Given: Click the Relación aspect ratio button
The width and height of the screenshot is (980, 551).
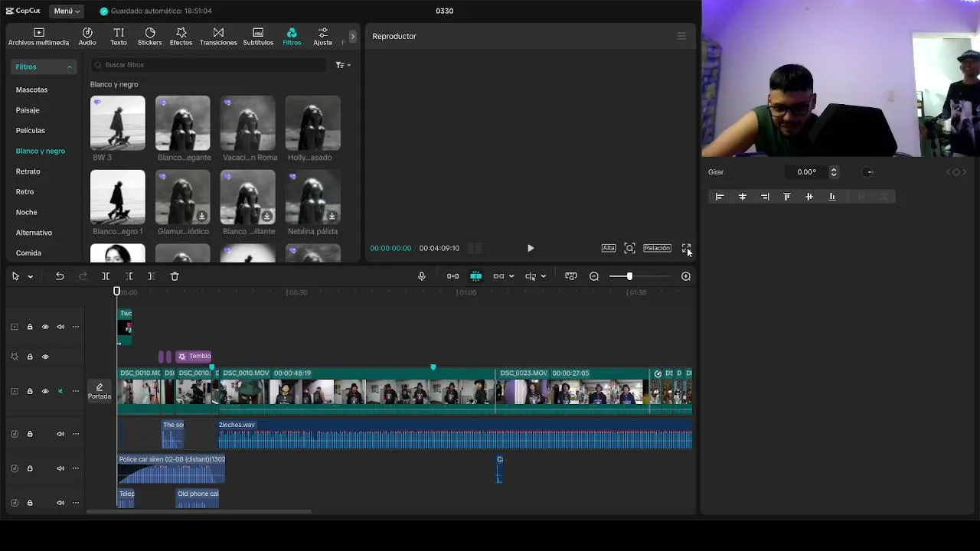Looking at the screenshot, I should pos(657,248).
